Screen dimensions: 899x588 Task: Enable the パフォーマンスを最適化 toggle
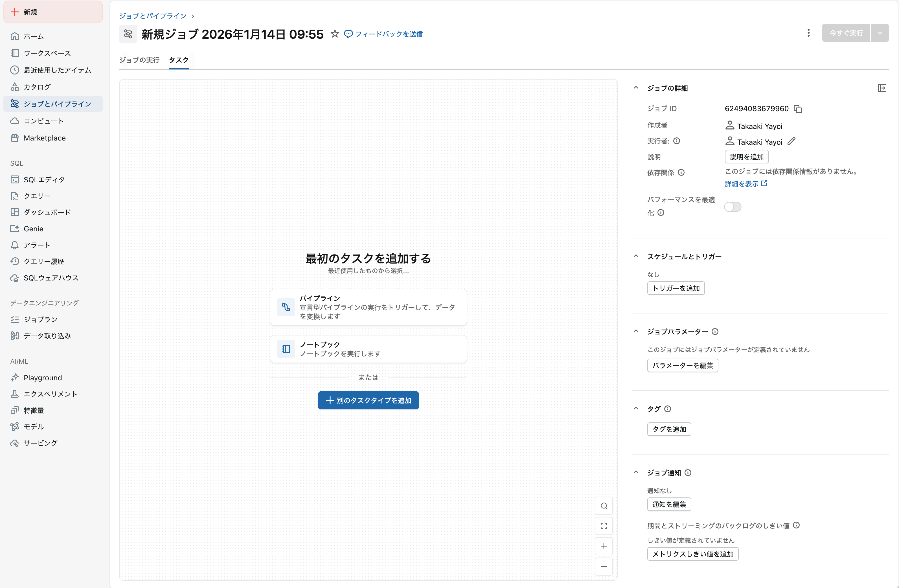[x=733, y=207]
